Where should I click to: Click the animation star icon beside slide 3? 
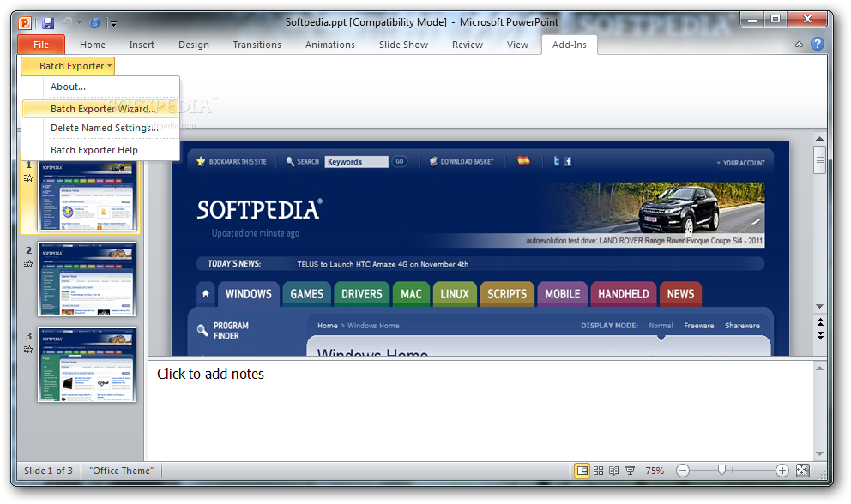pyautogui.click(x=29, y=350)
